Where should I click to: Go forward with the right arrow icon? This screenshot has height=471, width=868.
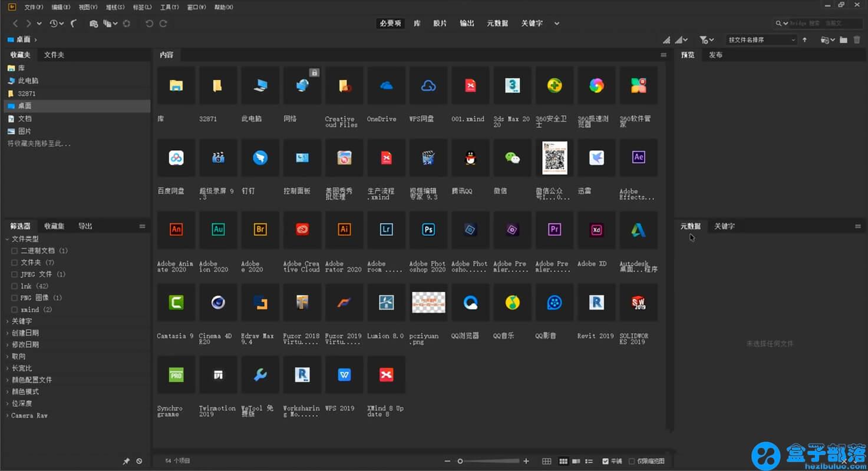pyautogui.click(x=28, y=24)
